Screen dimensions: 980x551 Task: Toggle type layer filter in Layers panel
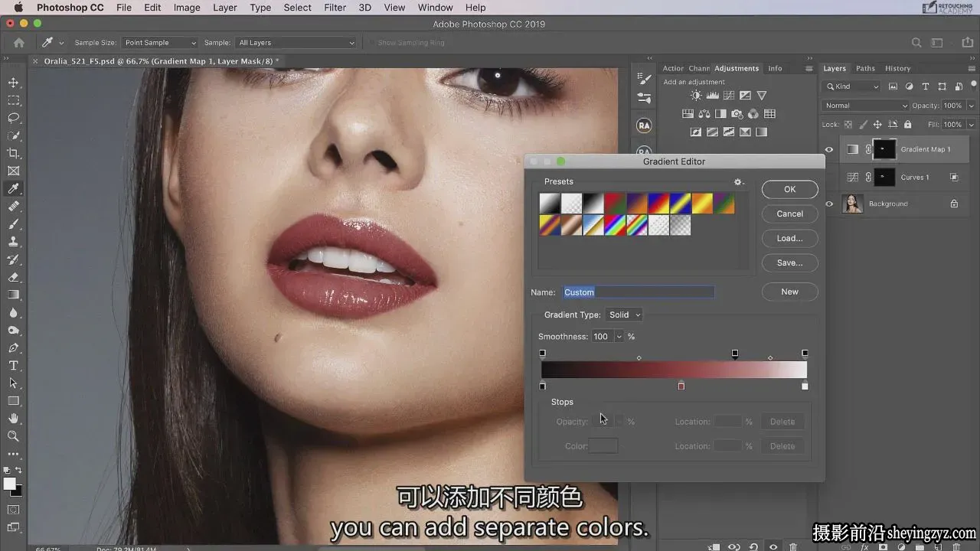(x=926, y=86)
